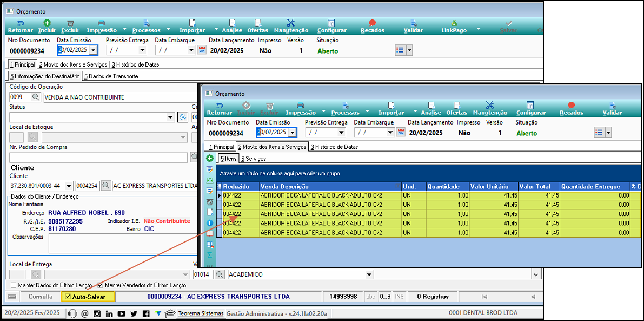
Task: Open the 6 Dados de Transporte tab
Action: (111, 76)
